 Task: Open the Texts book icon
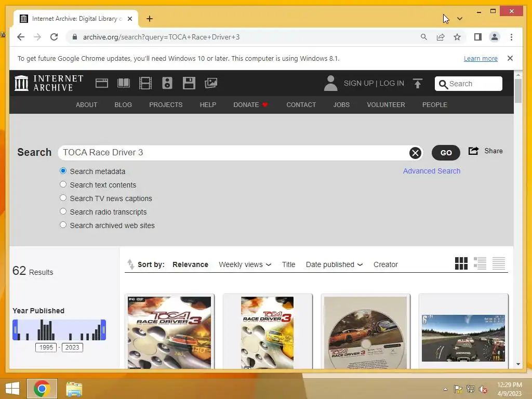[x=124, y=83]
